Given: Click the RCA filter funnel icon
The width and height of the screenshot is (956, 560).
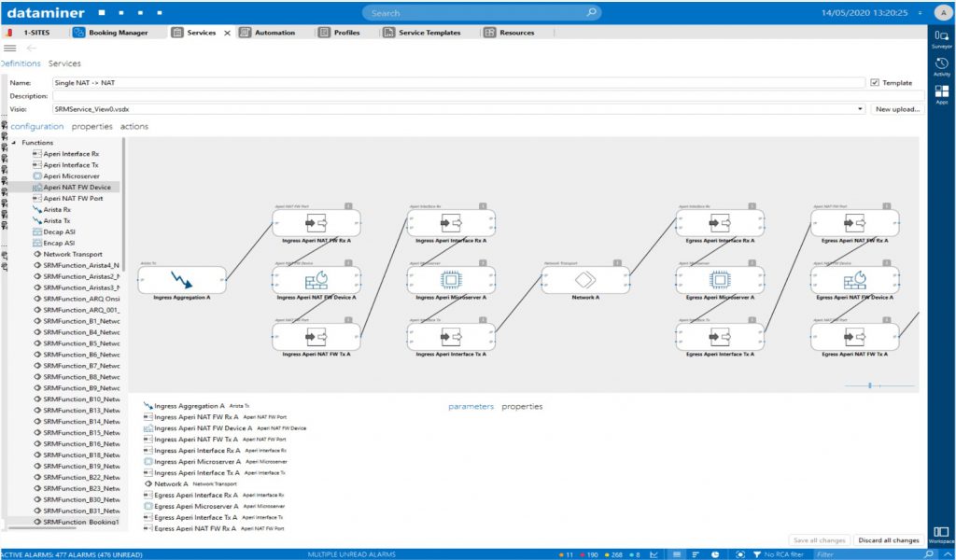Looking at the screenshot, I should coord(756,554).
